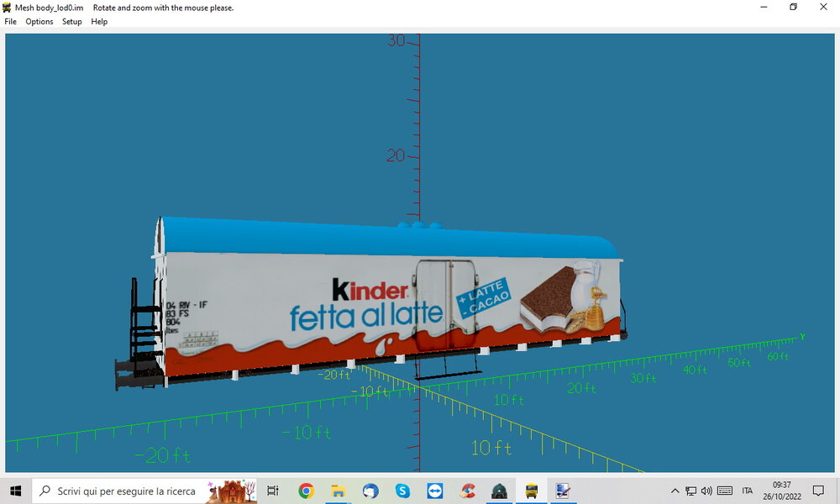Screen dimensions: 840x504
Task: Switch to the monitor-with-pen app on taskbar
Action: point(563,491)
